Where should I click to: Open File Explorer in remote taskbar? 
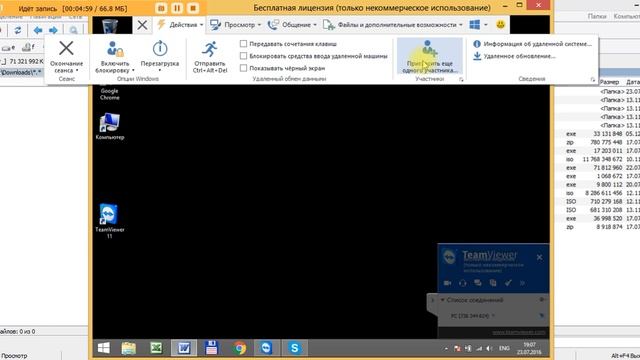(x=129, y=348)
